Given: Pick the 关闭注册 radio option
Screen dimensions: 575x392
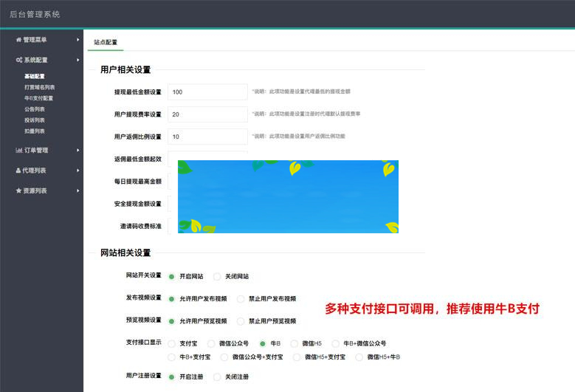Looking at the screenshot, I should click(x=217, y=377).
